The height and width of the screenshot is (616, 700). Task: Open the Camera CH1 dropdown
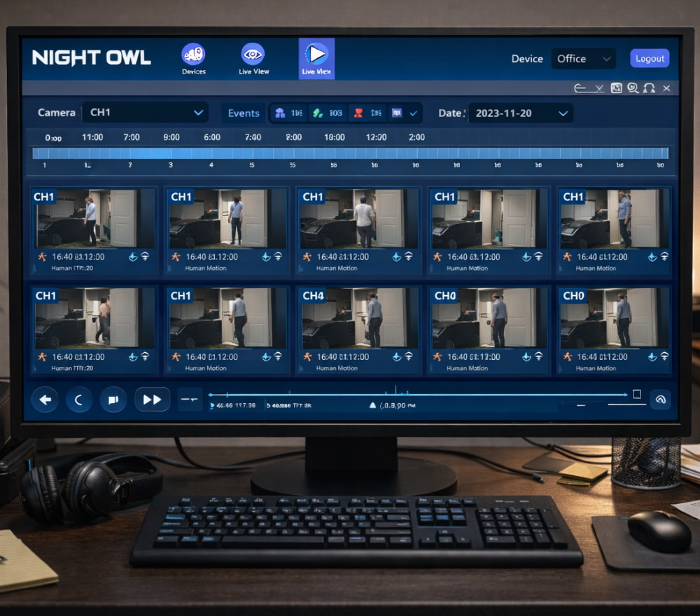(145, 112)
